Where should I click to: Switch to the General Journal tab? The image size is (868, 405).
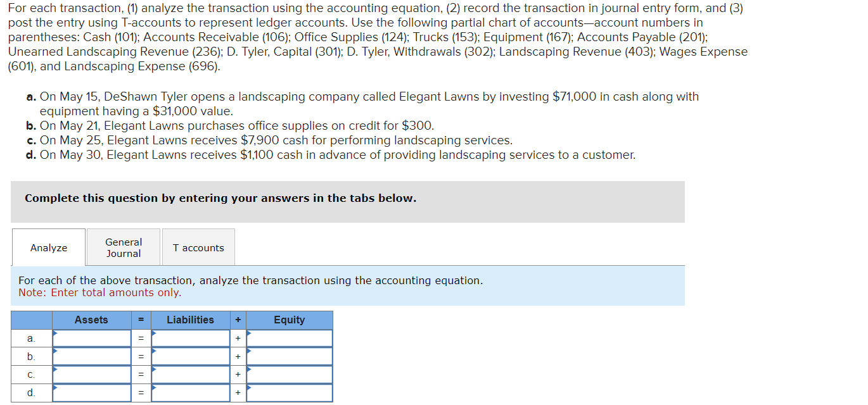[x=123, y=247]
